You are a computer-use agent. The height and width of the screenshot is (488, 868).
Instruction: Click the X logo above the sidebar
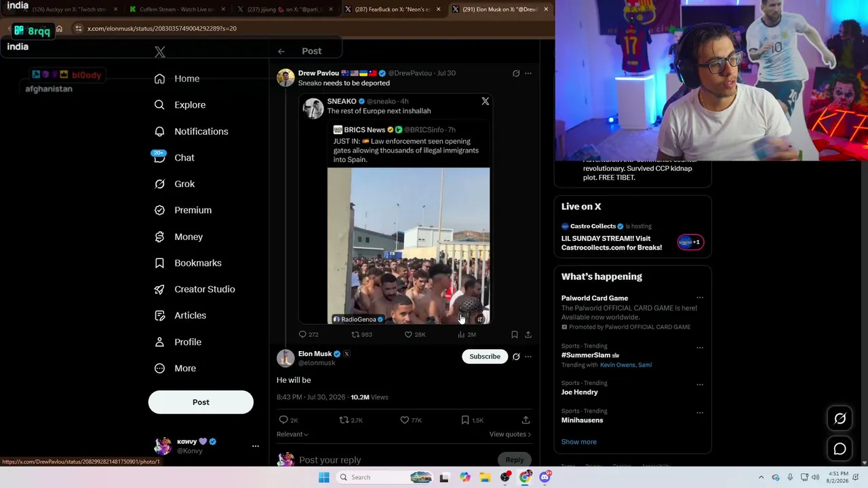(160, 52)
